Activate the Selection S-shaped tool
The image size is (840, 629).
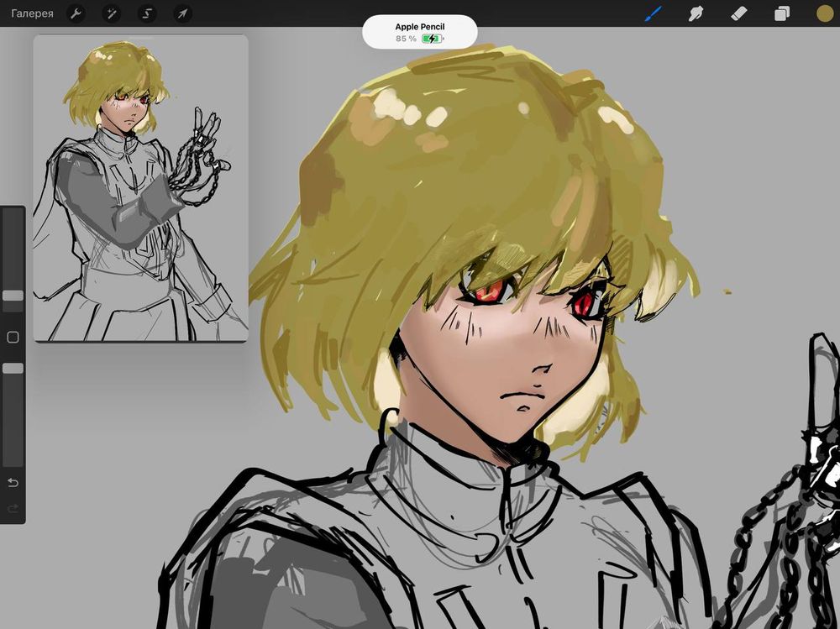147,13
